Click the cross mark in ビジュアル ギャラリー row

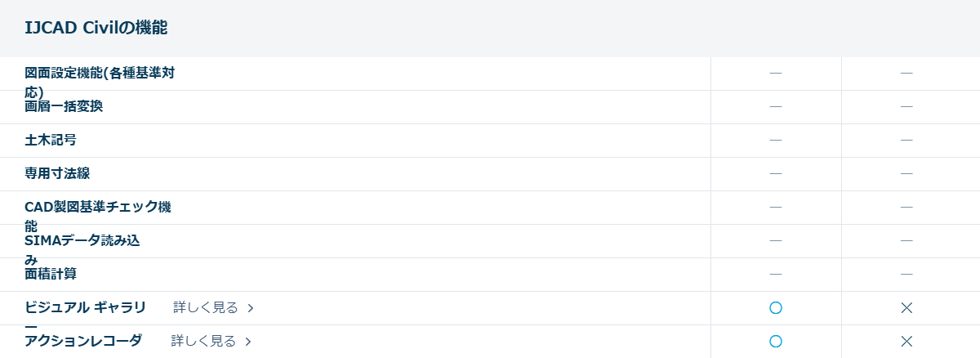(x=906, y=308)
